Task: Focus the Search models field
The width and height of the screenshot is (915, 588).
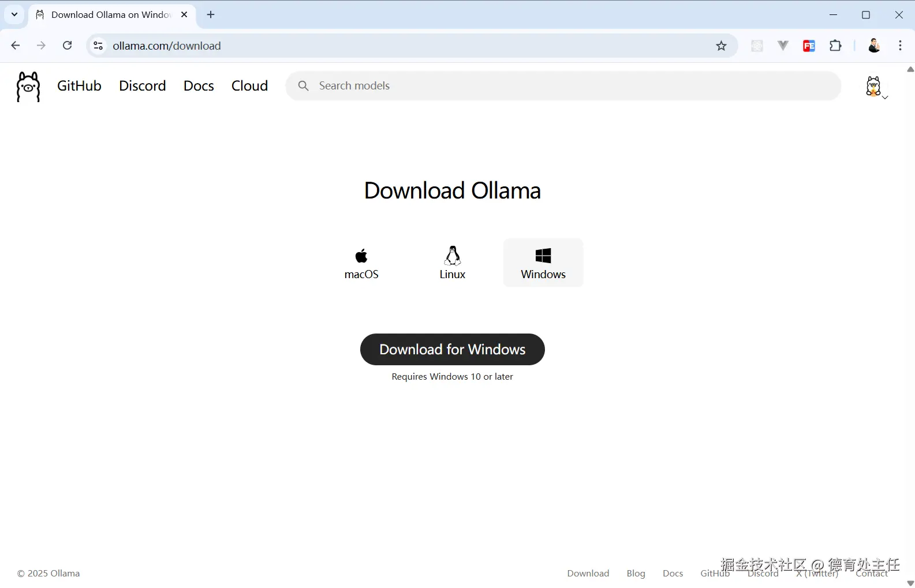Action: click(563, 86)
